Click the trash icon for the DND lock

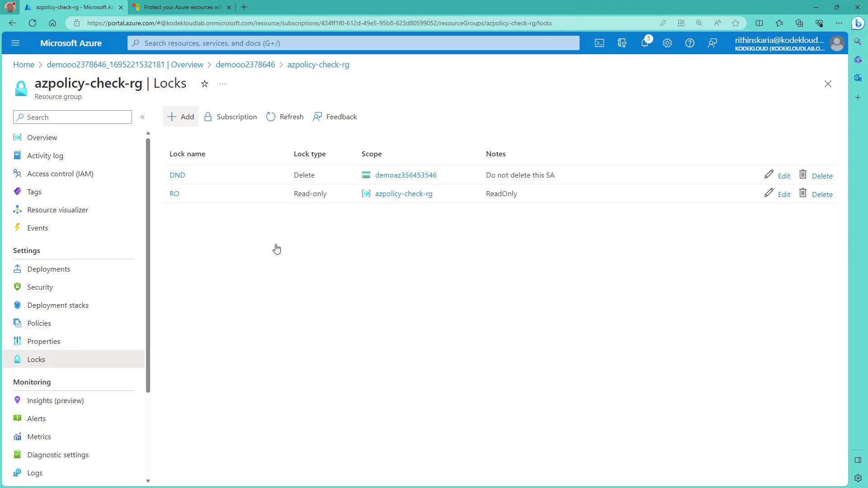coord(802,174)
